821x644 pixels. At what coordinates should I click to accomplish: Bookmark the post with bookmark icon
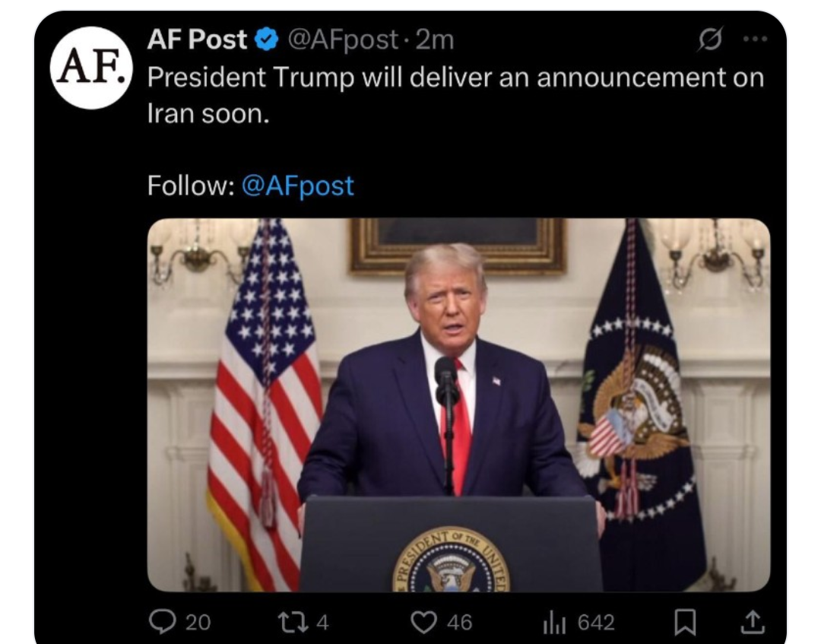pos(686,623)
